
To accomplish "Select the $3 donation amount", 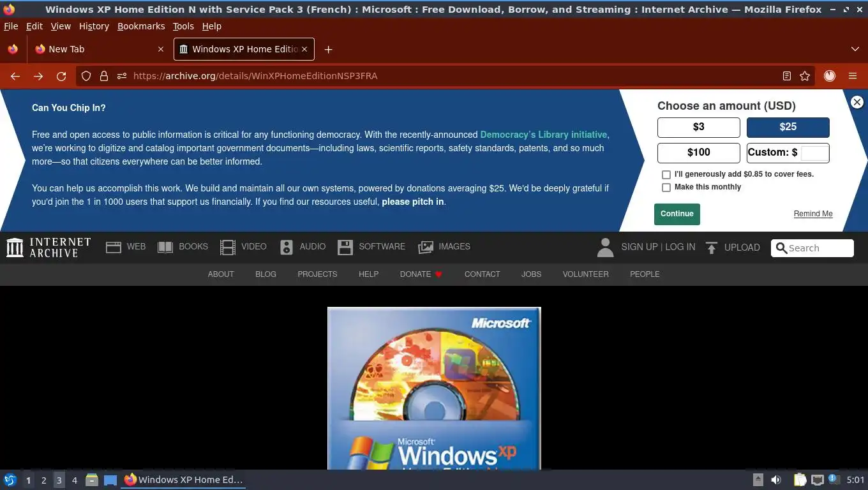I will pos(699,127).
